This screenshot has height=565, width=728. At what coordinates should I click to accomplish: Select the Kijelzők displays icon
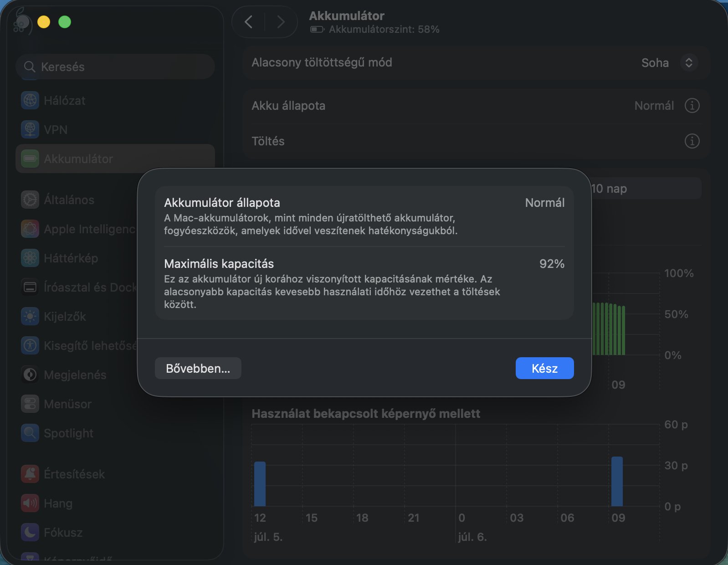pos(30,316)
